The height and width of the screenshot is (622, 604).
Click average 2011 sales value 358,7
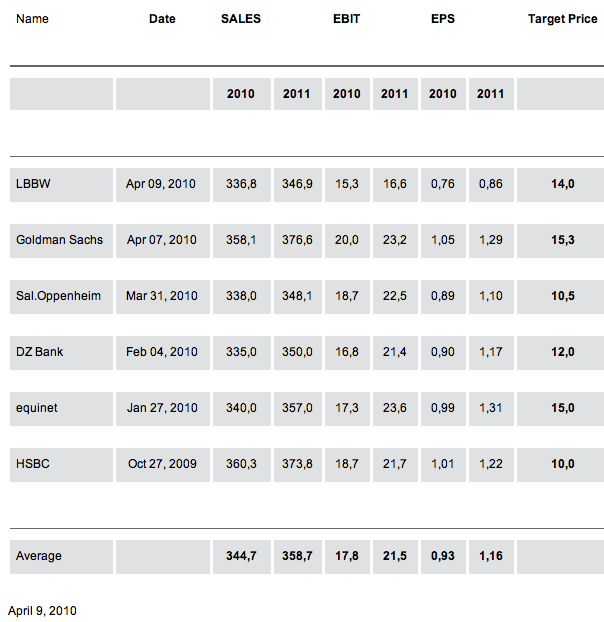click(297, 556)
